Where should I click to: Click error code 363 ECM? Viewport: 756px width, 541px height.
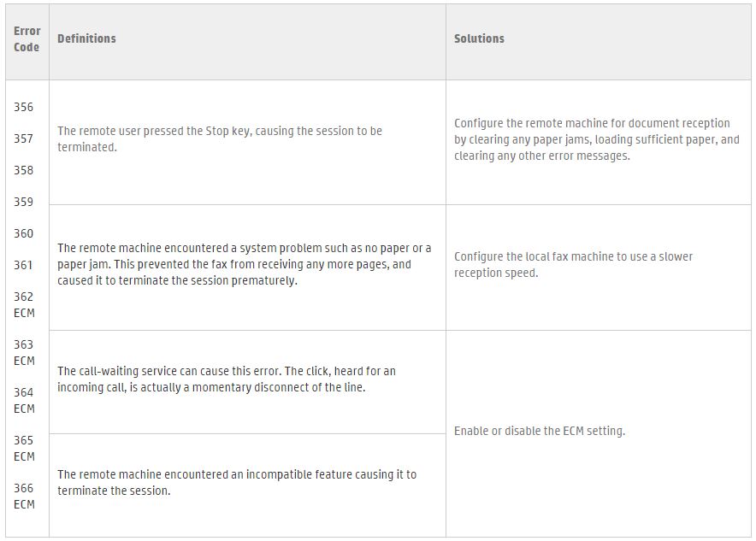pos(24,353)
